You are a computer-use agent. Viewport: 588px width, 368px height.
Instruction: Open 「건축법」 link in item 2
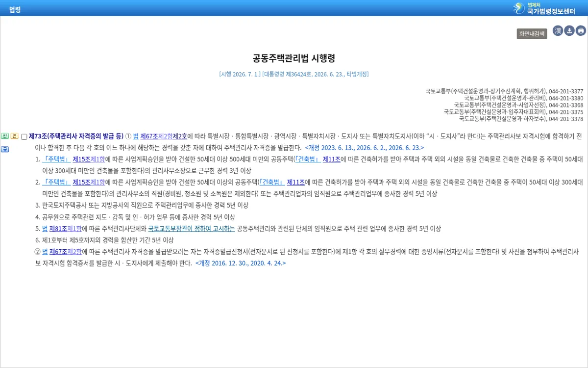click(271, 182)
